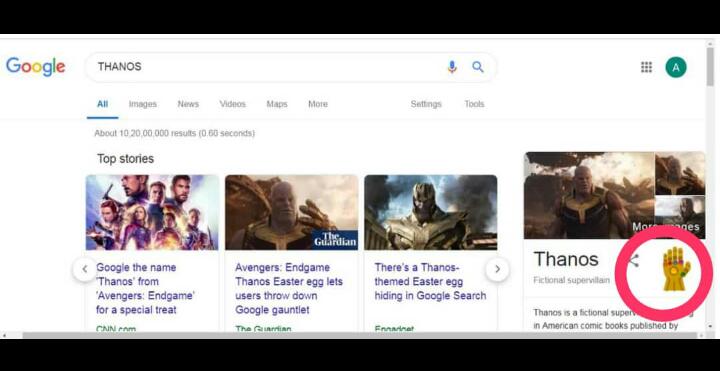Switch to the Images tab
Screen dimensions: 720x371
coord(143,104)
